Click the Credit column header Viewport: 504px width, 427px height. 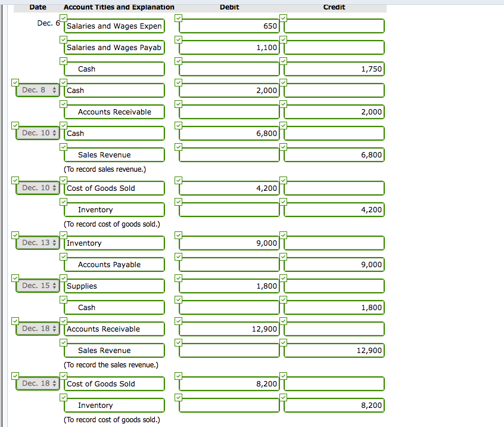tap(334, 7)
